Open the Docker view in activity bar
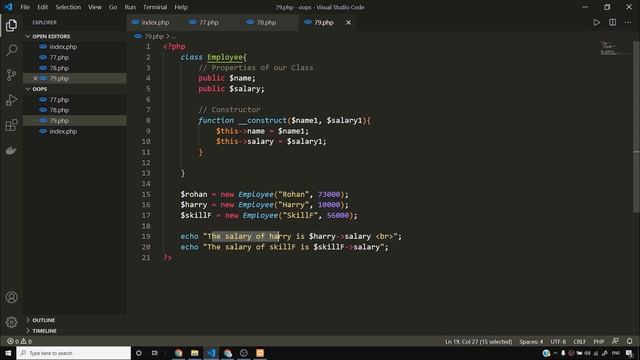 (11, 150)
